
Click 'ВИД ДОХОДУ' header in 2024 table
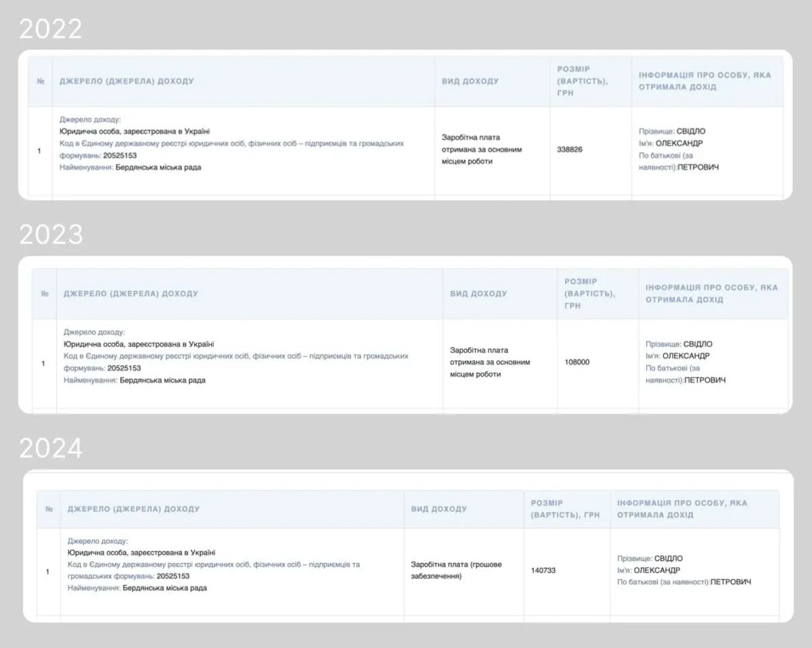click(438, 509)
